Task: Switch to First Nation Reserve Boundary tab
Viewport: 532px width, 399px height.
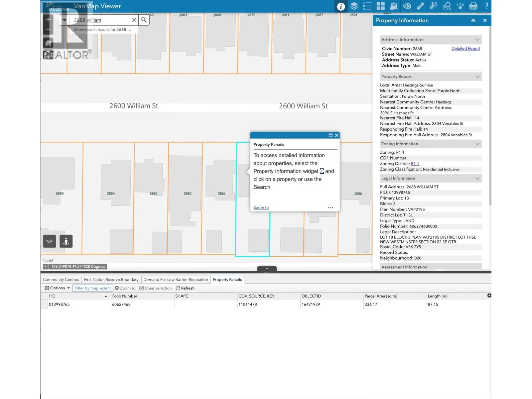Action: 111,280
